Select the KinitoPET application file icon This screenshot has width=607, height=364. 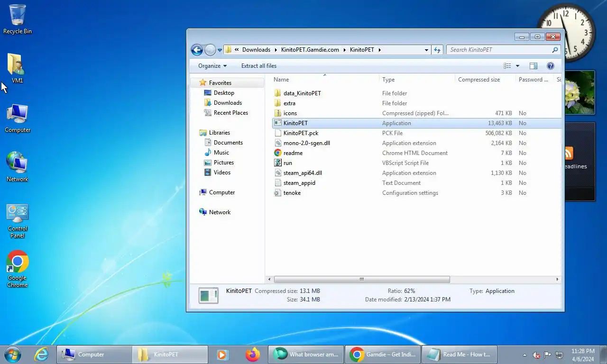coord(278,123)
